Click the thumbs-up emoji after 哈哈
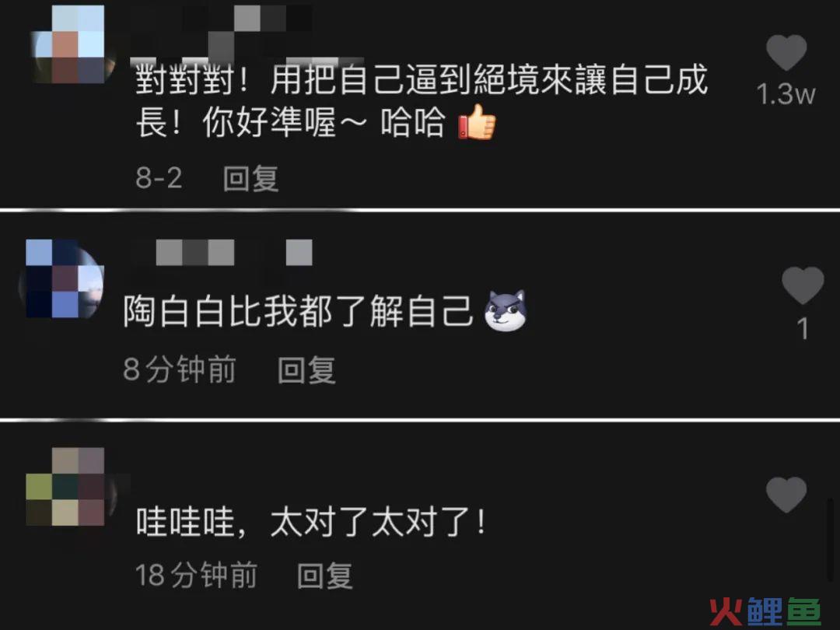The image size is (840, 630). coord(477,122)
